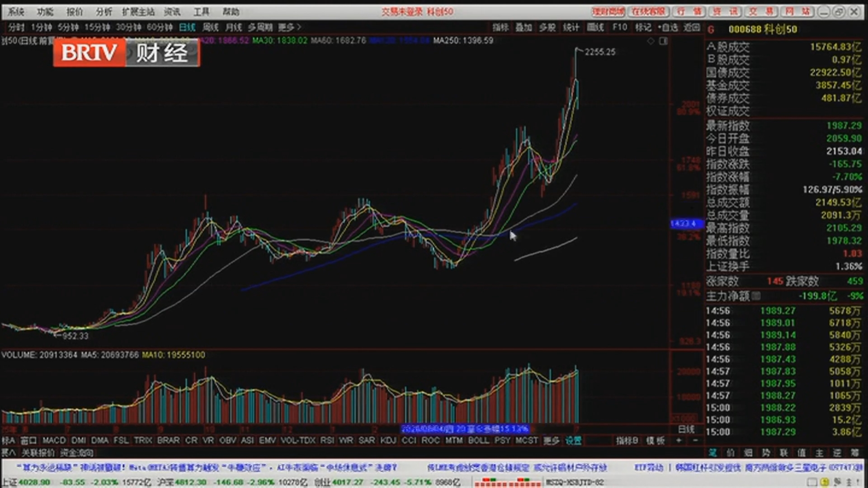Open the 报价 menu
Viewport: 868px width, 488px height.
(x=75, y=12)
